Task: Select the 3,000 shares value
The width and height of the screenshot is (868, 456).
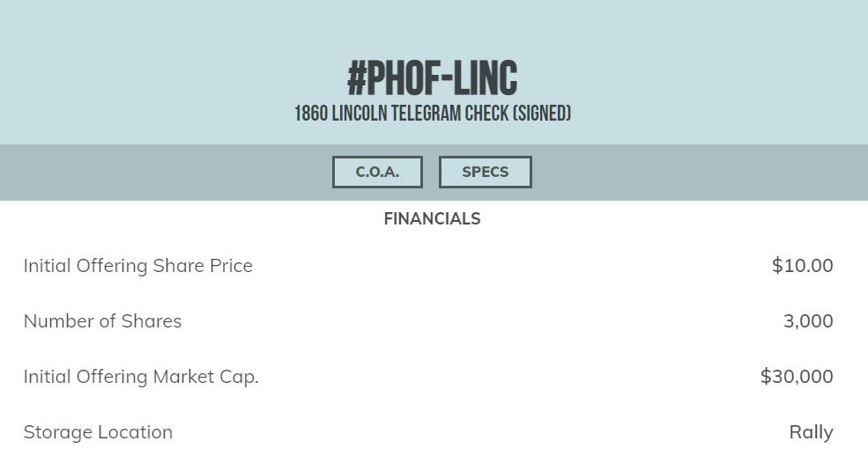Action: click(808, 321)
